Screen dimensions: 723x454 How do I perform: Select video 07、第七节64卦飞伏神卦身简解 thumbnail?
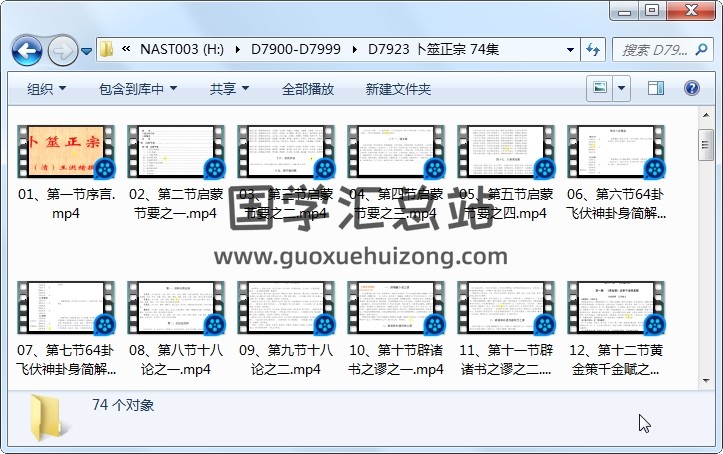65,307
